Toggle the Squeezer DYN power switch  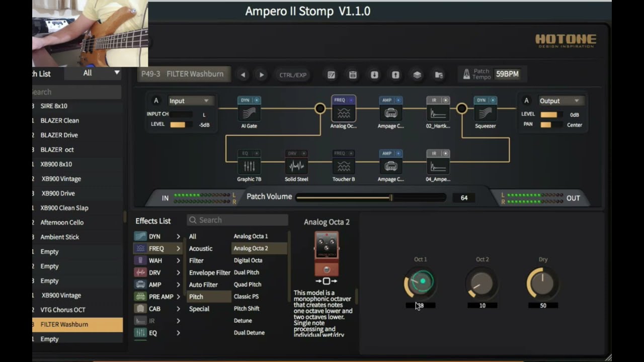click(493, 100)
